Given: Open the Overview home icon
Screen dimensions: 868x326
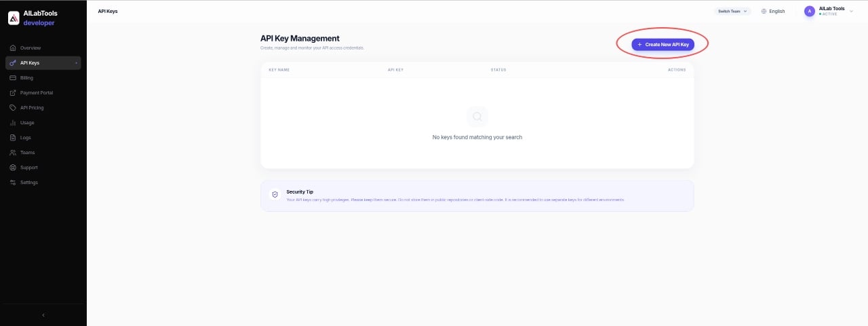Looking at the screenshot, I should pyautogui.click(x=13, y=48).
